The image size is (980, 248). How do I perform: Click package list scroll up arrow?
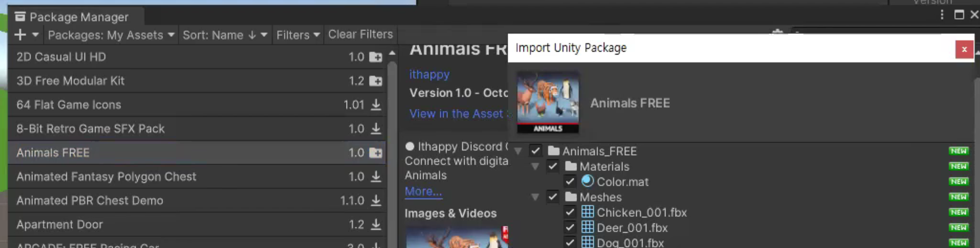392,53
